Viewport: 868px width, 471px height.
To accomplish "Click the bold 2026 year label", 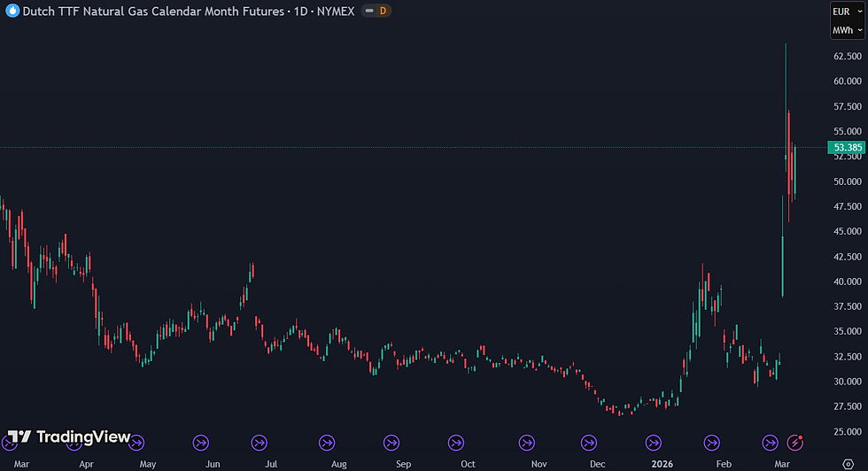I will pos(663,464).
